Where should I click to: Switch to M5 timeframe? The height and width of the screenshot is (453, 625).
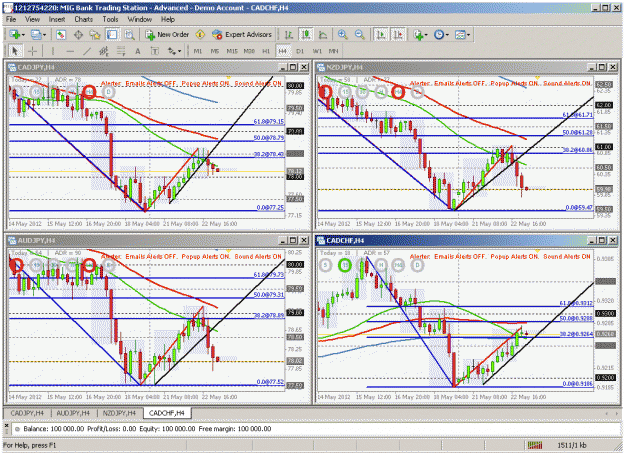(215, 51)
